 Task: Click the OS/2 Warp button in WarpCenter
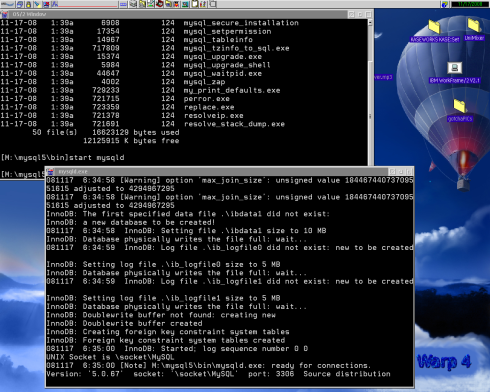coord(7,4)
